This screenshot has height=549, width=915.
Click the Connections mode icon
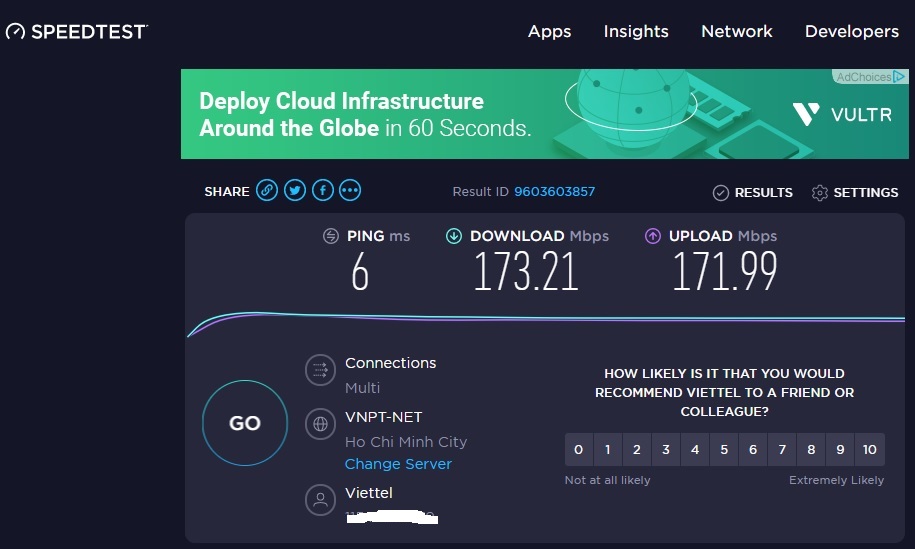point(320,370)
